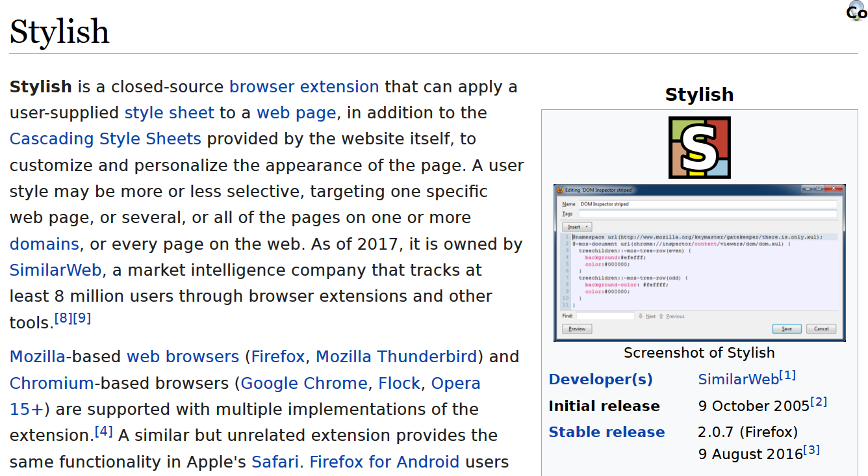This screenshot has height=476, width=868.
Task: Jump to citation [3] after August 2016
Action: coord(812,450)
